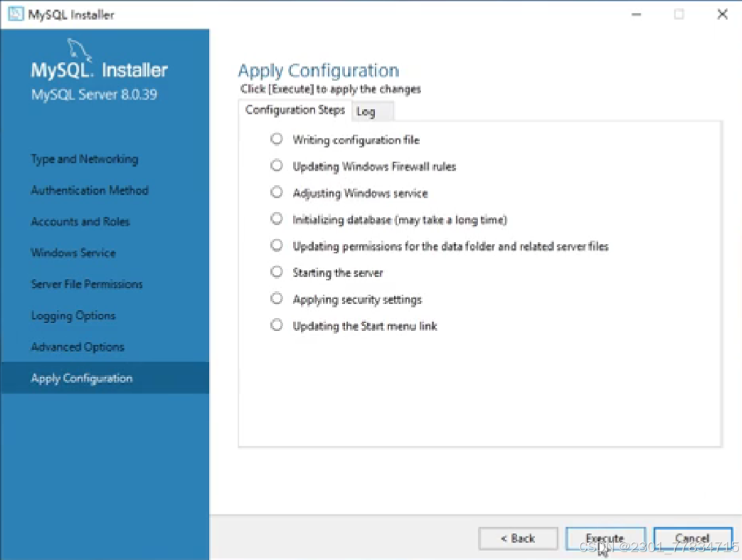Click the 'Apply Configuration' page heading

tap(319, 70)
